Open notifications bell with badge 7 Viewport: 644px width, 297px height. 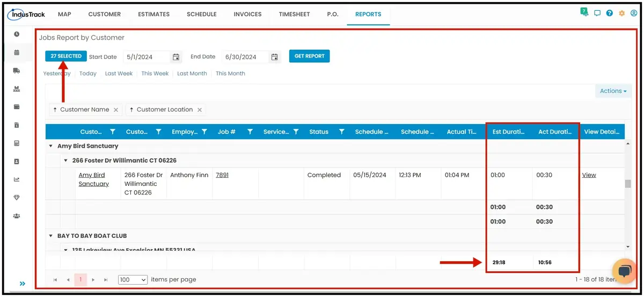click(x=584, y=12)
